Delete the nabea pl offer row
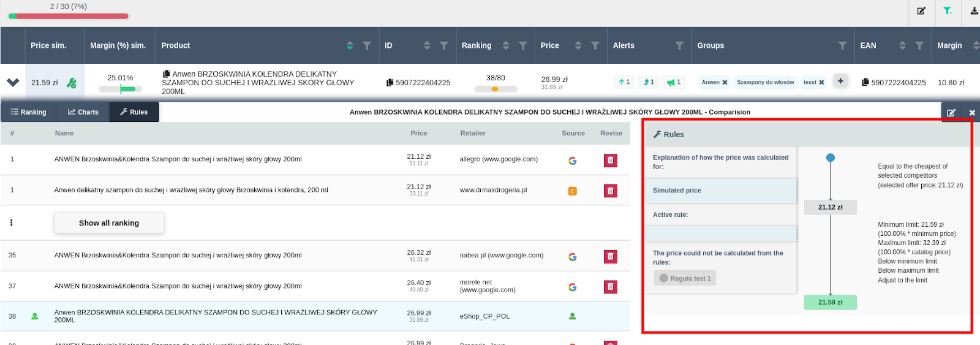Image resolution: width=980 pixels, height=345 pixels. 610,256
